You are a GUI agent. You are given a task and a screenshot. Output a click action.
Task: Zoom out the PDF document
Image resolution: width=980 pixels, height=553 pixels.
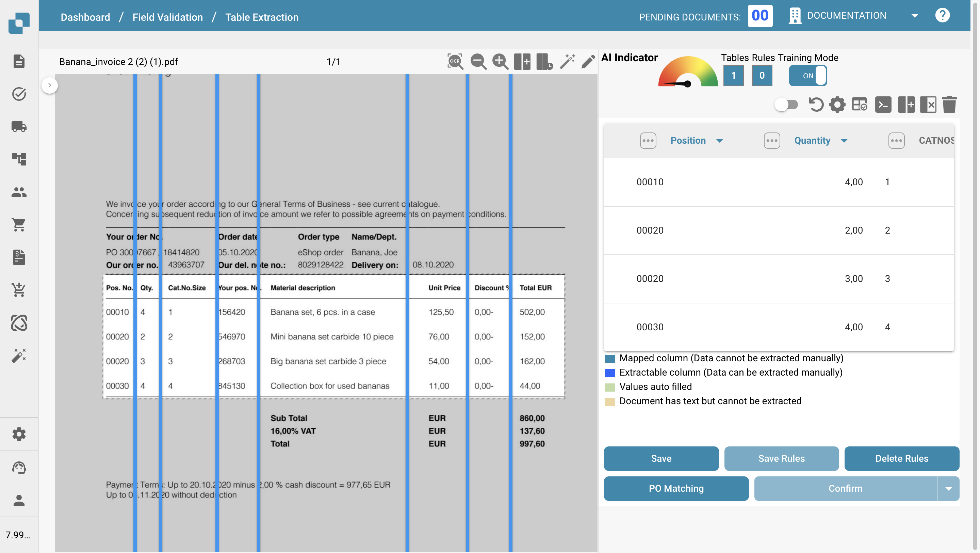(478, 61)
